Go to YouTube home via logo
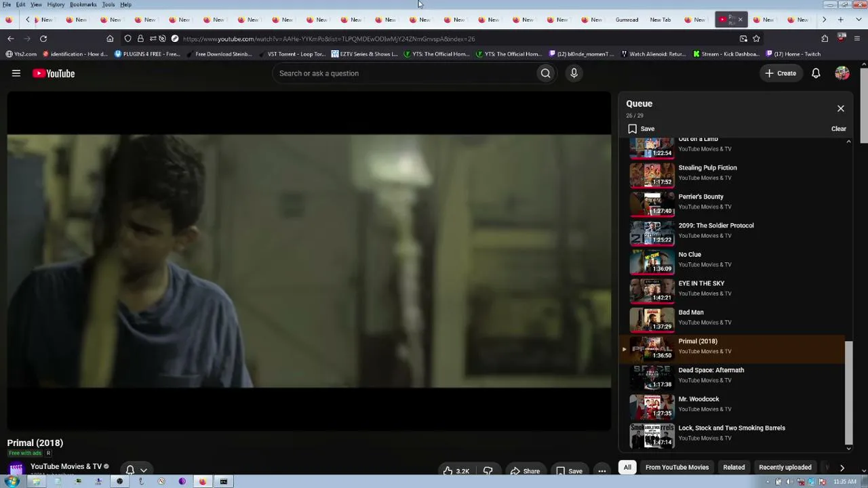 click(x=54, y=73)
